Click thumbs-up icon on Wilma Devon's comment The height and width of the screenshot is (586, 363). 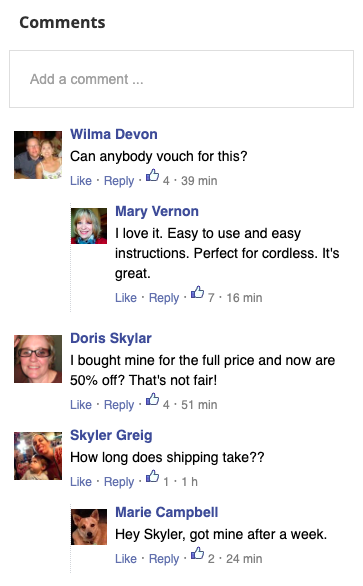click(x=152, y=175)
